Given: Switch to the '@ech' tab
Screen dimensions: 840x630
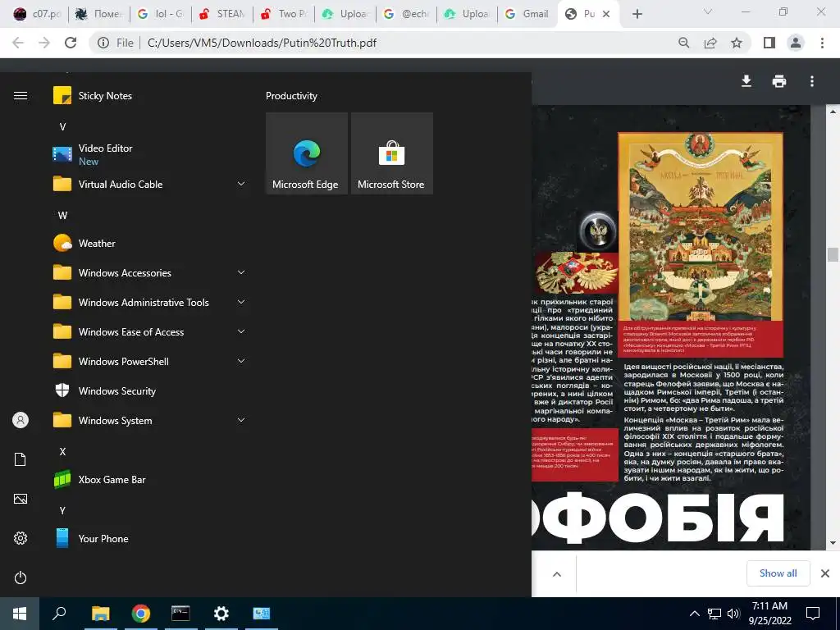Looking at the screenshot, I should [407, 14].
